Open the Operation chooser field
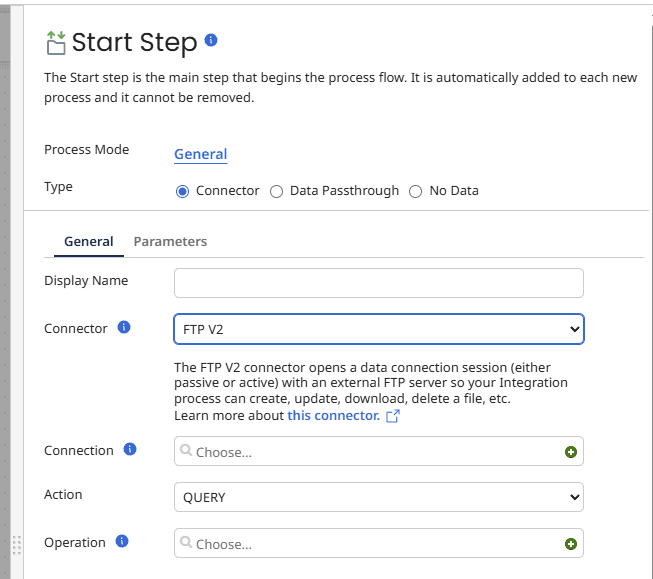 [370, 544]
